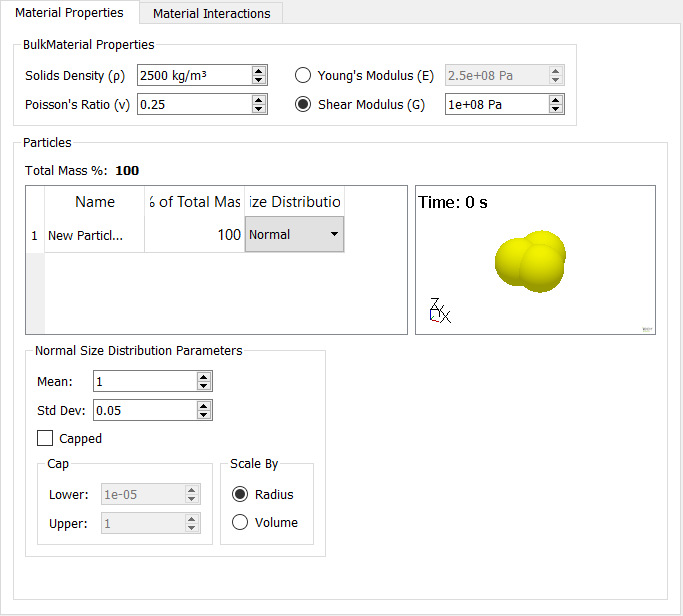Choose Scale By Radius option
The width and height of the screenshot is (683, 616).
240,494
